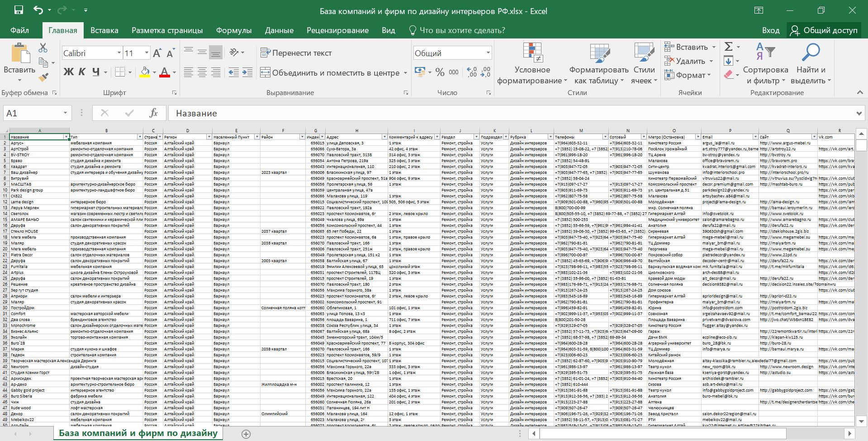
Task: Align text to middle of cell
Action: [202, 53]
